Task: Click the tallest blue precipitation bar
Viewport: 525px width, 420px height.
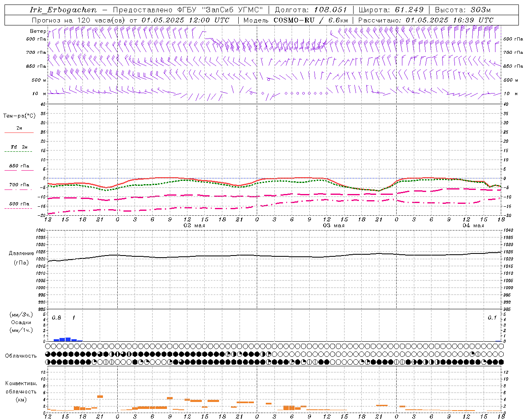Action: pyautogui.click(x=68, y=339)
